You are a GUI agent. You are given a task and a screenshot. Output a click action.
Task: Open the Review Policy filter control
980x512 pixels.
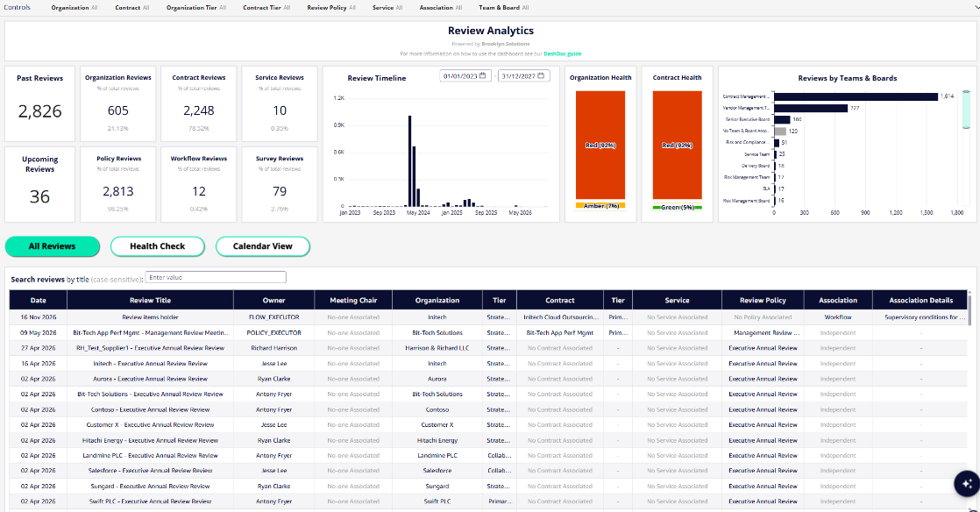tap(330, 7)
